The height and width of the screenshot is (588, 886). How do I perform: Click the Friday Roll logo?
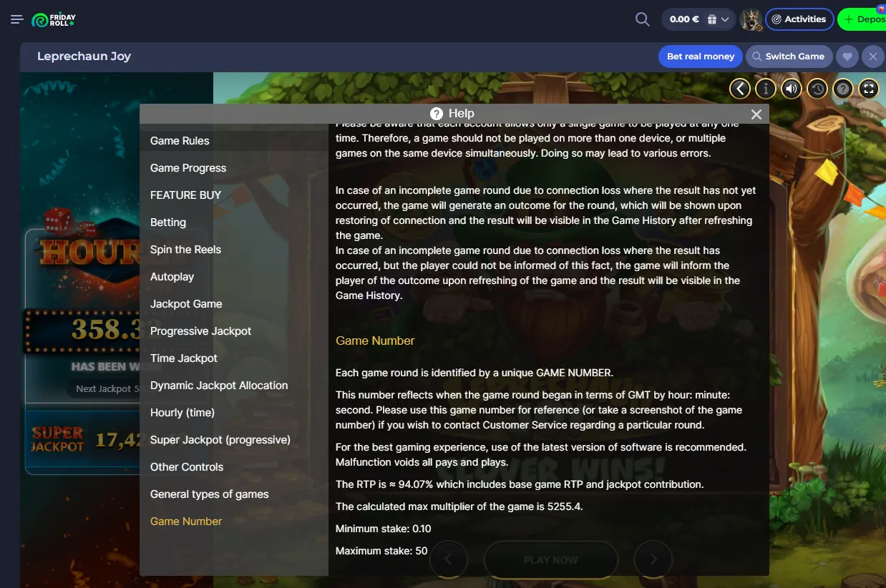tap(54, 20)
